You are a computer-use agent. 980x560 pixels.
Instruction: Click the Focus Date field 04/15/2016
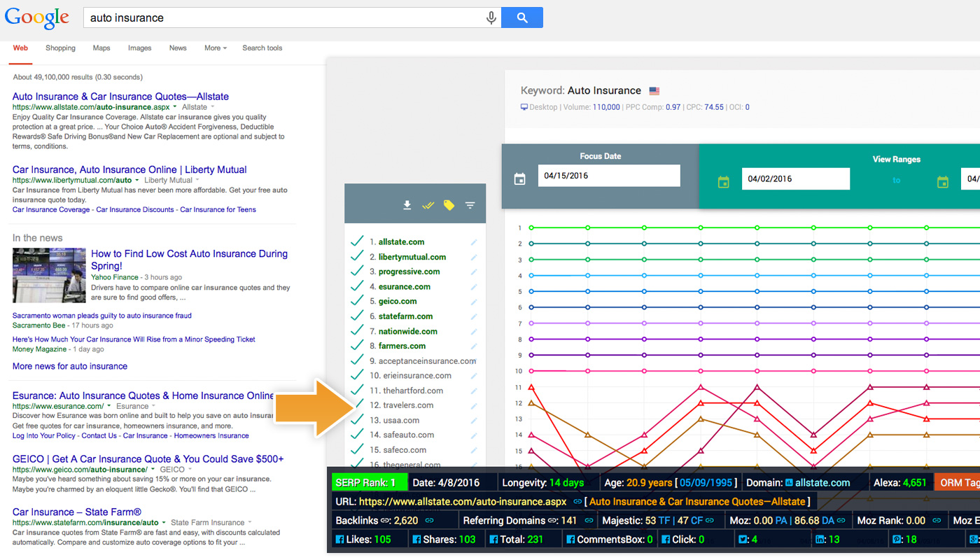point(609,176)
